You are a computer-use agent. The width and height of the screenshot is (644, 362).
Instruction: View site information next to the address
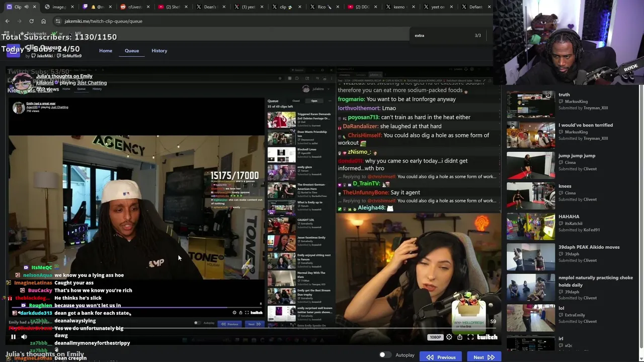pos(58,21)
